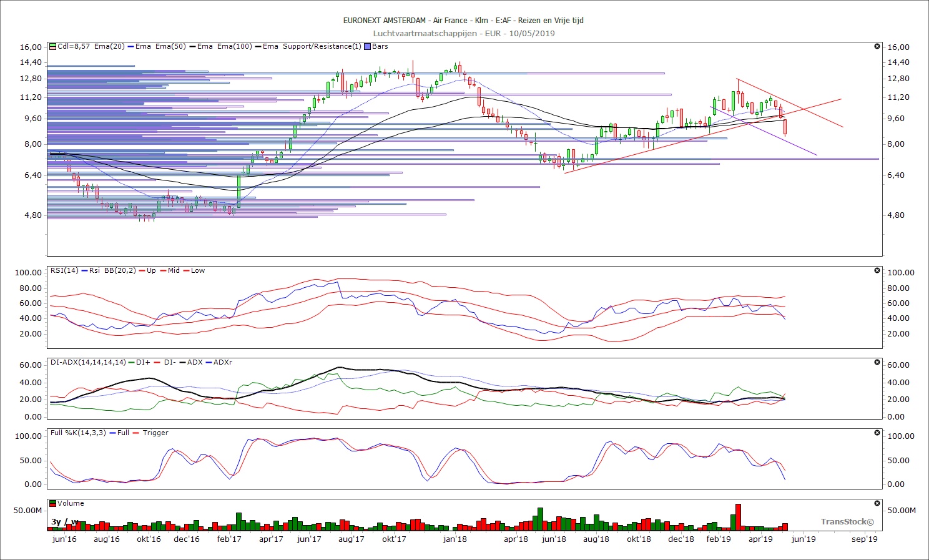The height and width of the screenshot is (560, 929).
Task: Select the Ema(20) legend label
Action: click(x=109, y=46)
